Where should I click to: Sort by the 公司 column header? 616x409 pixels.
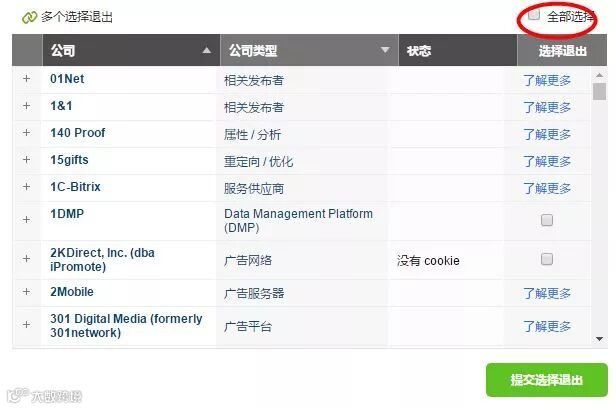pos(131,50)
